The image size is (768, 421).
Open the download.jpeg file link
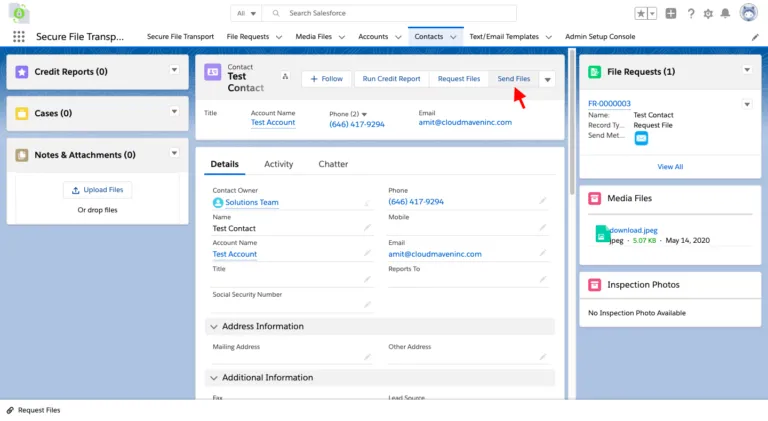pos(633,230)
